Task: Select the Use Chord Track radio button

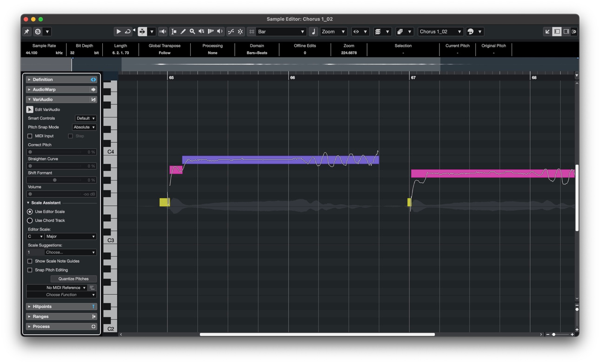Action: tap(30, 220)
